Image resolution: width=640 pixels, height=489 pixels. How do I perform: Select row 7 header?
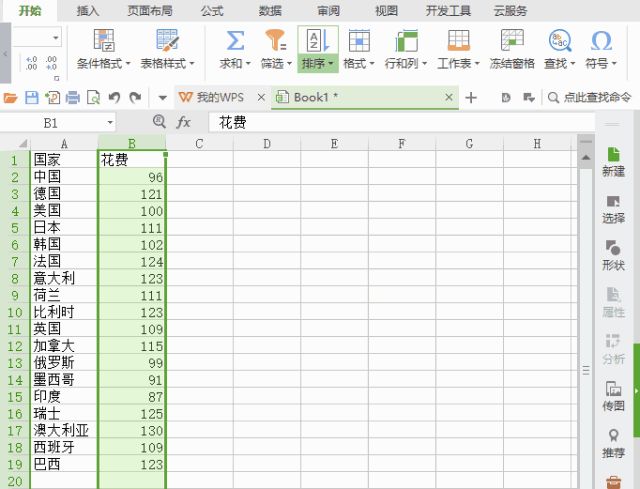coord(15,261)
